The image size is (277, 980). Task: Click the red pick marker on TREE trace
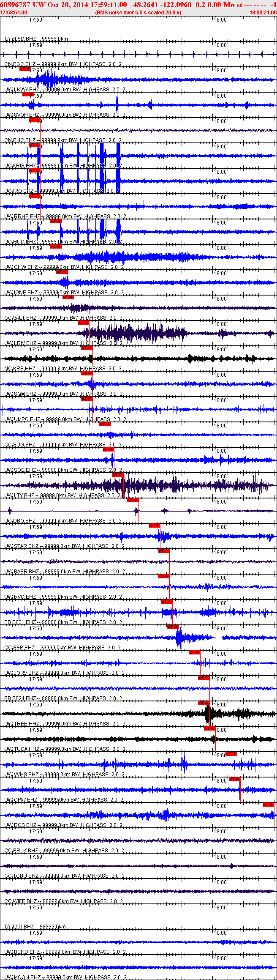[x=204, y=703]
